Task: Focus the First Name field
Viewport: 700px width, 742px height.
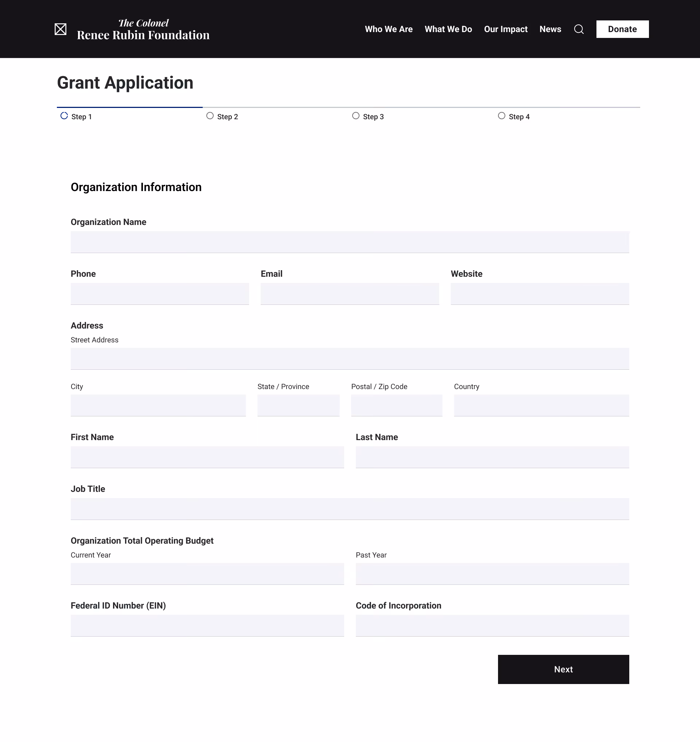Action: coord(207,457)
